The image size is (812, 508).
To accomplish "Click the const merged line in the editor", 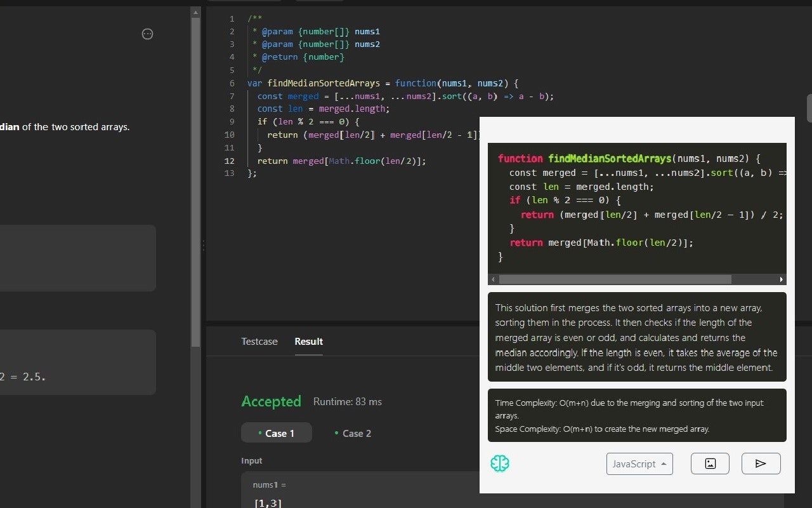I will [405, 97].
